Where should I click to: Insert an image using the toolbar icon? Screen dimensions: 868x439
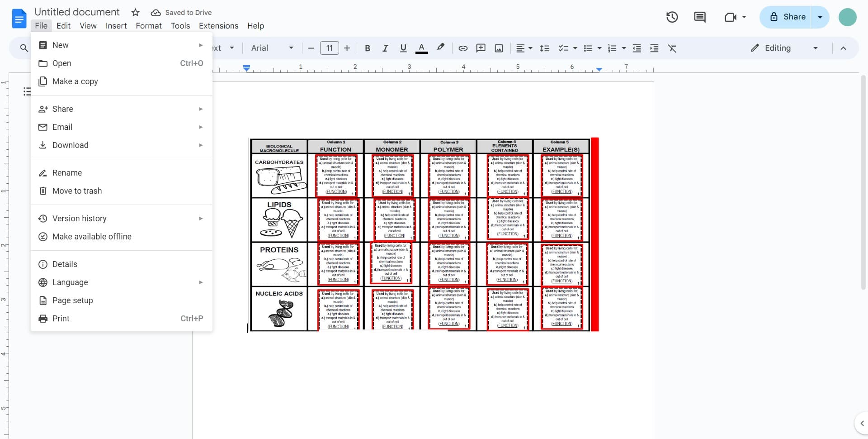(x=499, y=48)
